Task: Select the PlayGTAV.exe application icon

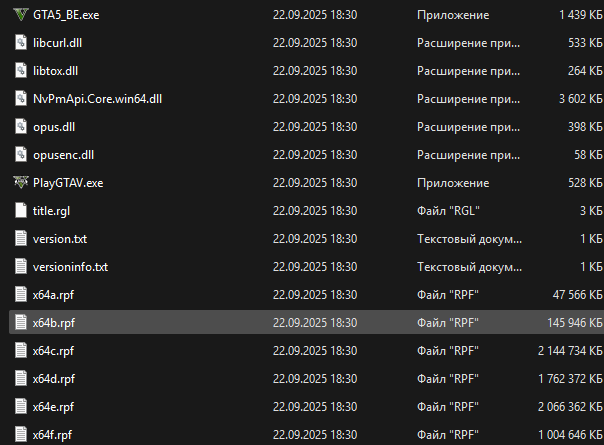Action: 22,183
